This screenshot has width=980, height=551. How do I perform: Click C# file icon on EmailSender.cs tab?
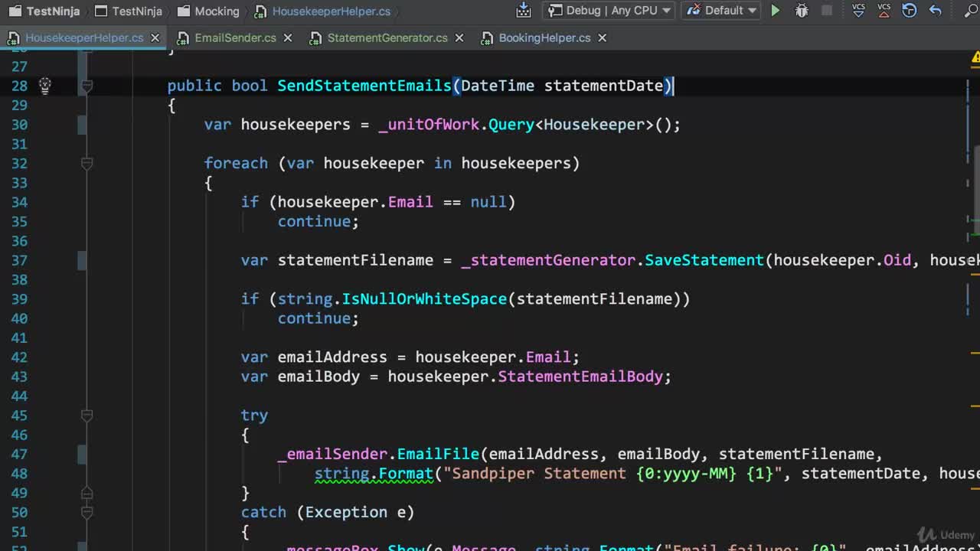(x=184, y=37)
